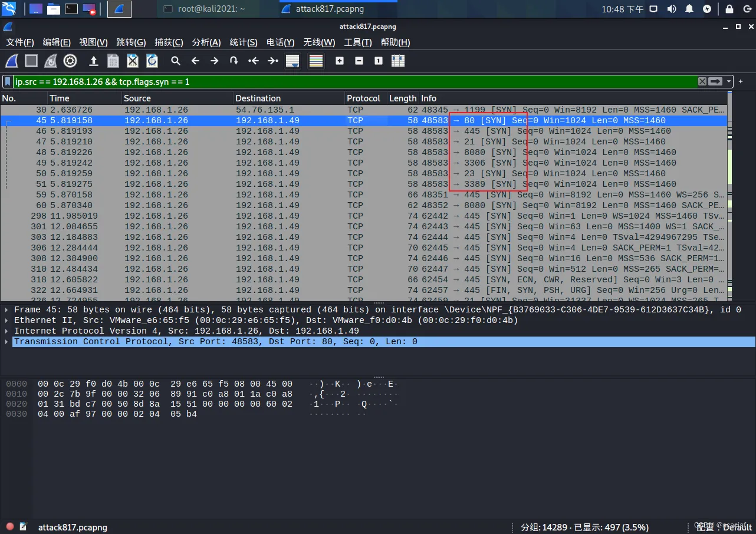756x534 pixels.
Task: Open the 文件(F) menu
Action: point(20,42)
